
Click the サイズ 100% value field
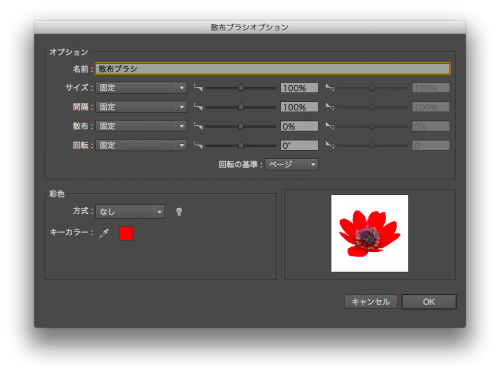(x=299, y=88)
